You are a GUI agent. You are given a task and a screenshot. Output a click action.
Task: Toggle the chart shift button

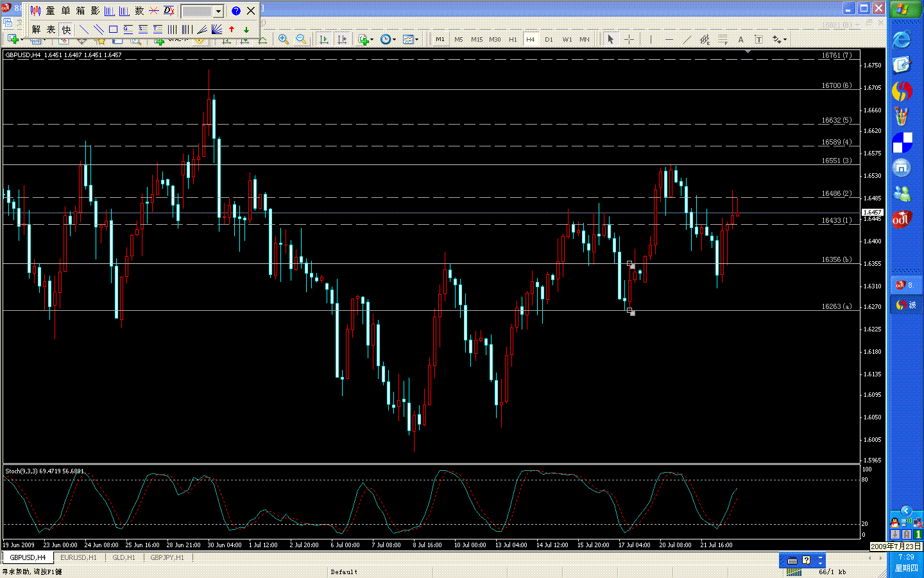pyautogui.click(x=342, y=39)
